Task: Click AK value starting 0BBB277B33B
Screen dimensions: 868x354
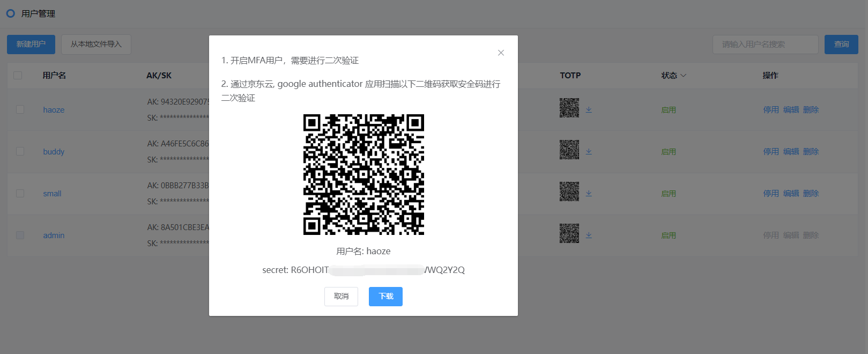Action: (x=178, y=185)
